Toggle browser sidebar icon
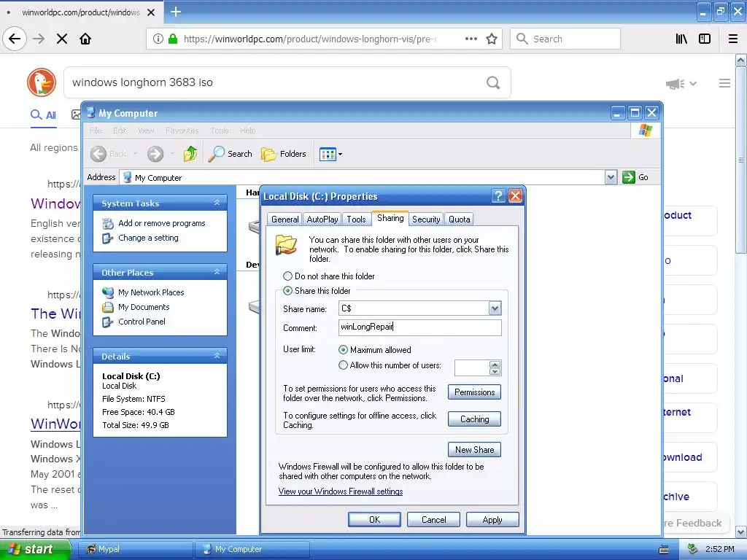This screenshot has height=560, width=747. [705, 39]
